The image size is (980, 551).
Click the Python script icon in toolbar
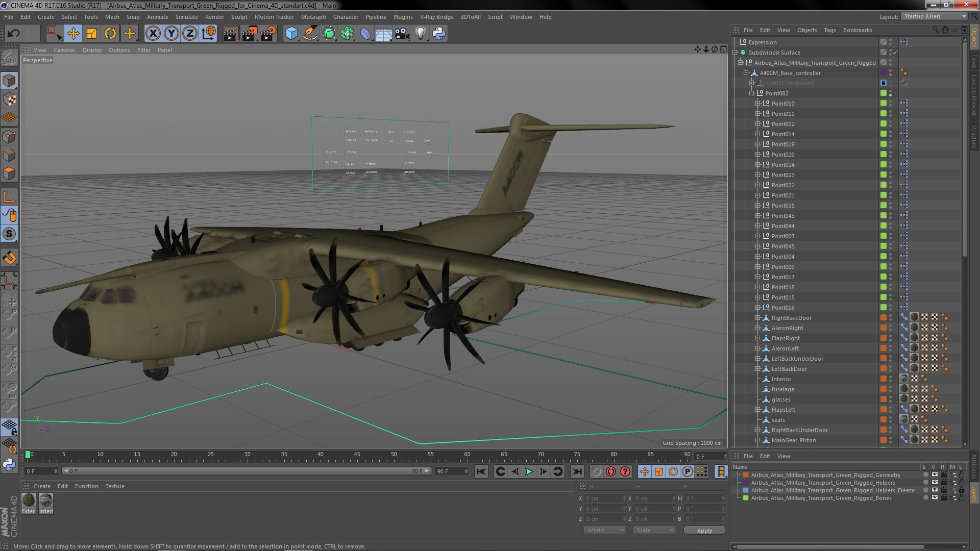pyautogui.click(x=439, y=34)
